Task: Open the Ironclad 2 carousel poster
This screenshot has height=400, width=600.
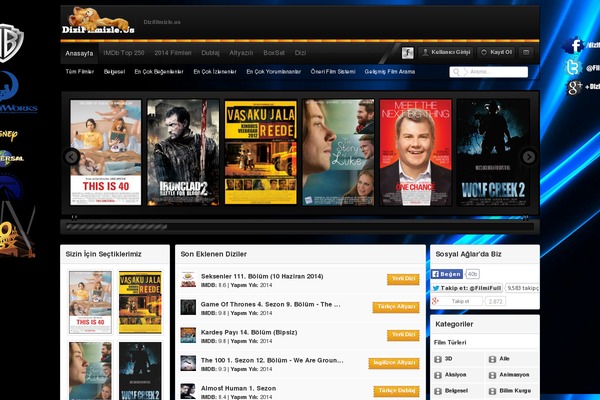Action: pos(183,152)
